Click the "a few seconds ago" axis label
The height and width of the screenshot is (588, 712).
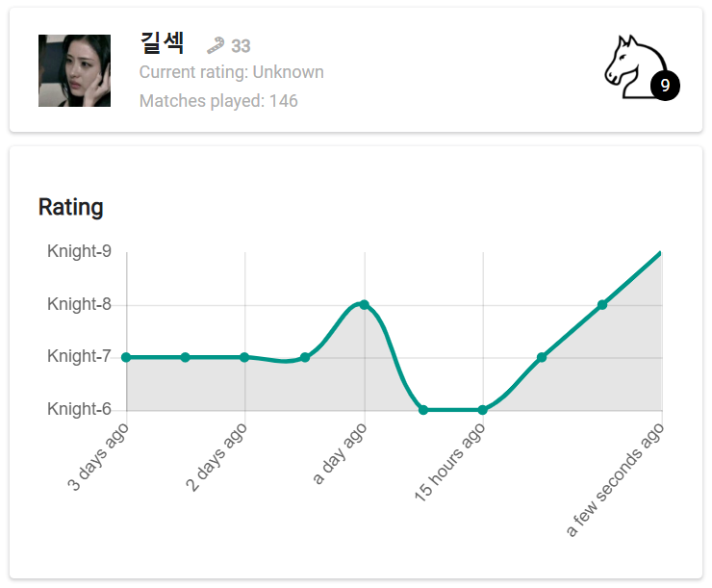point(615,481)
